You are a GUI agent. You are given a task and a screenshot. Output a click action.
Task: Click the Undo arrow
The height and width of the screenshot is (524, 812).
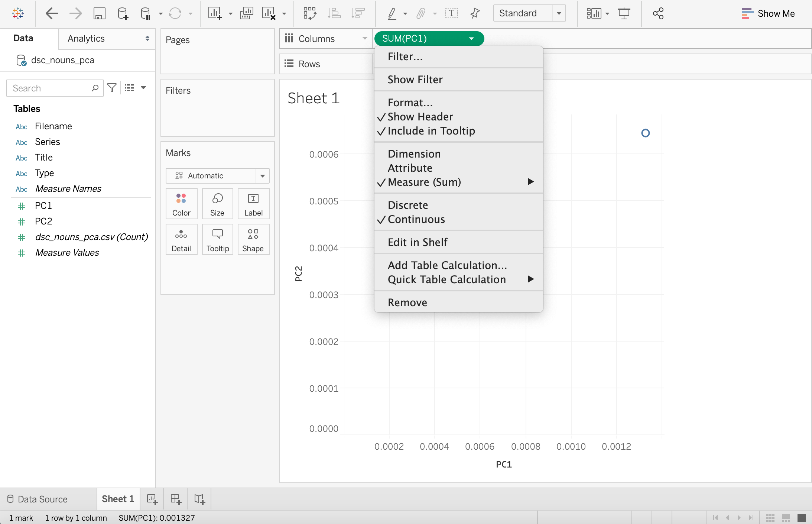tap(52, 13)
